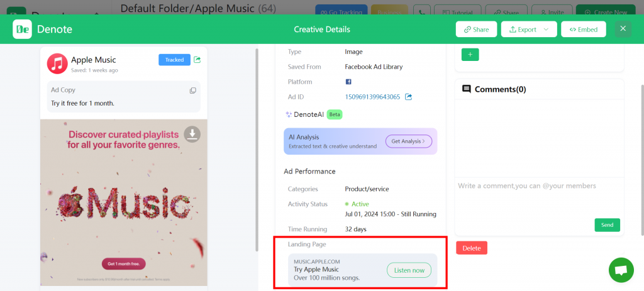Send the comment

[x=607, y=225]
